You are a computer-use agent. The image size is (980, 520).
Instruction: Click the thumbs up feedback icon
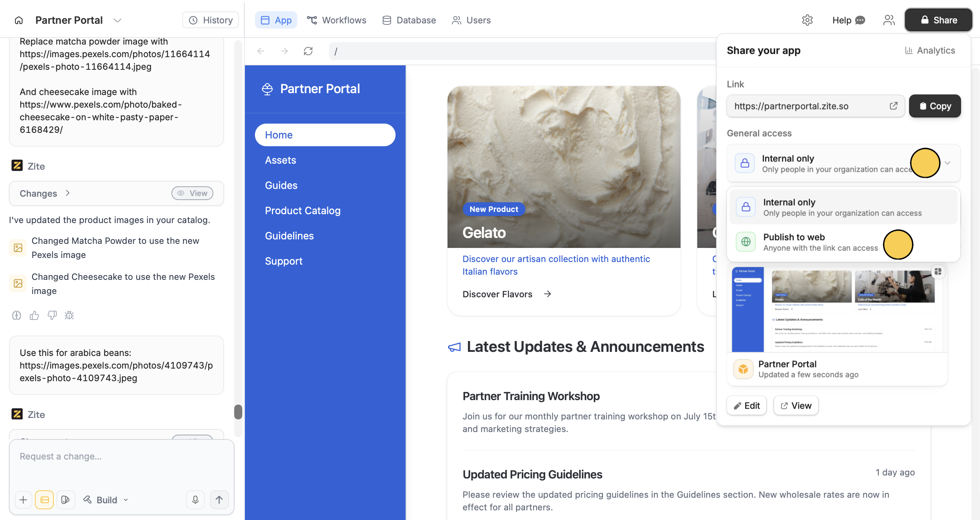(x=34, y=315)
